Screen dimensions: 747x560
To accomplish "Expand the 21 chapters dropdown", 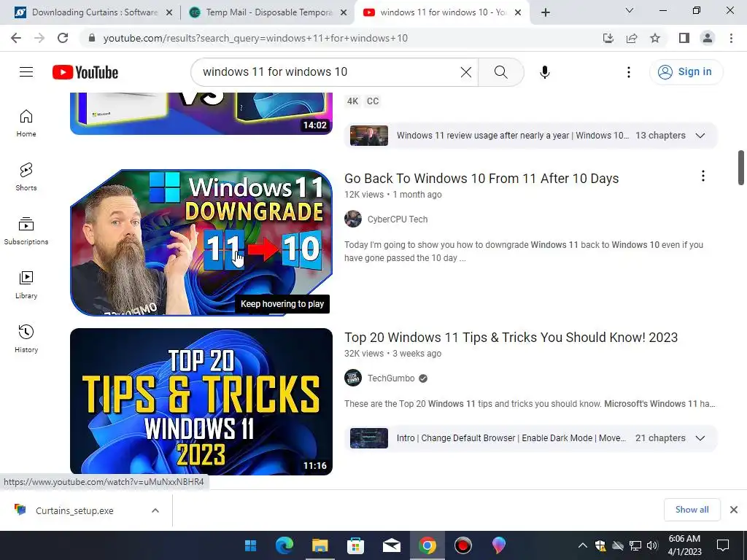I will [700, 438].
